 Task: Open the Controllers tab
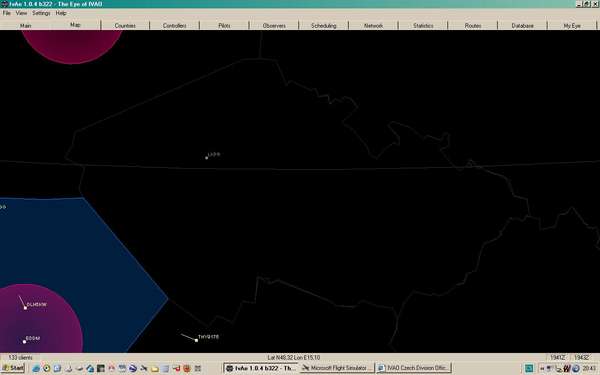[174, 26]
